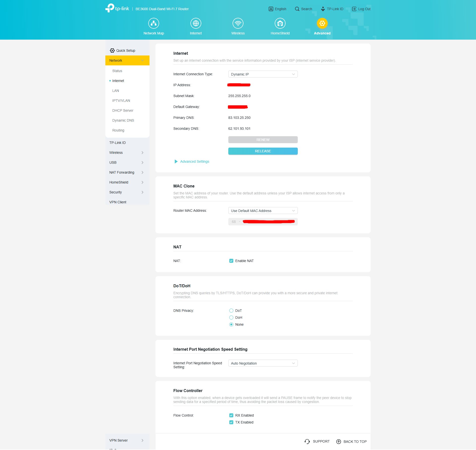Disable the TX Enabled checkbox
Viewport: 476px width, 450px height.
point(231,422)
